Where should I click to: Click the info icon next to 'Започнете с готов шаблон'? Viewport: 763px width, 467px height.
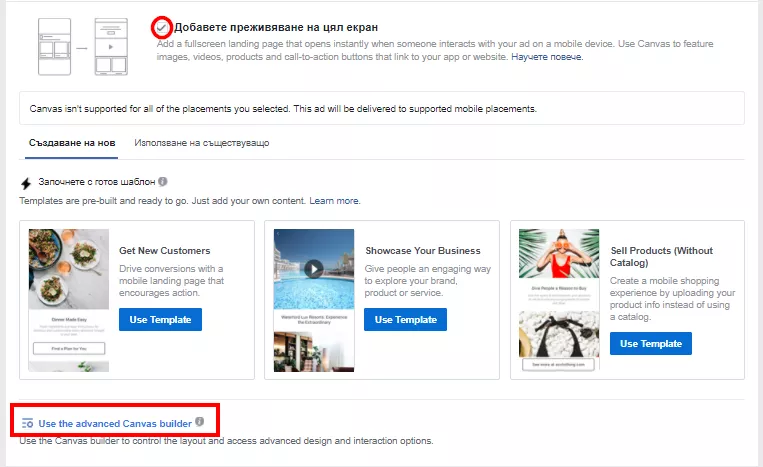point(163,181)
